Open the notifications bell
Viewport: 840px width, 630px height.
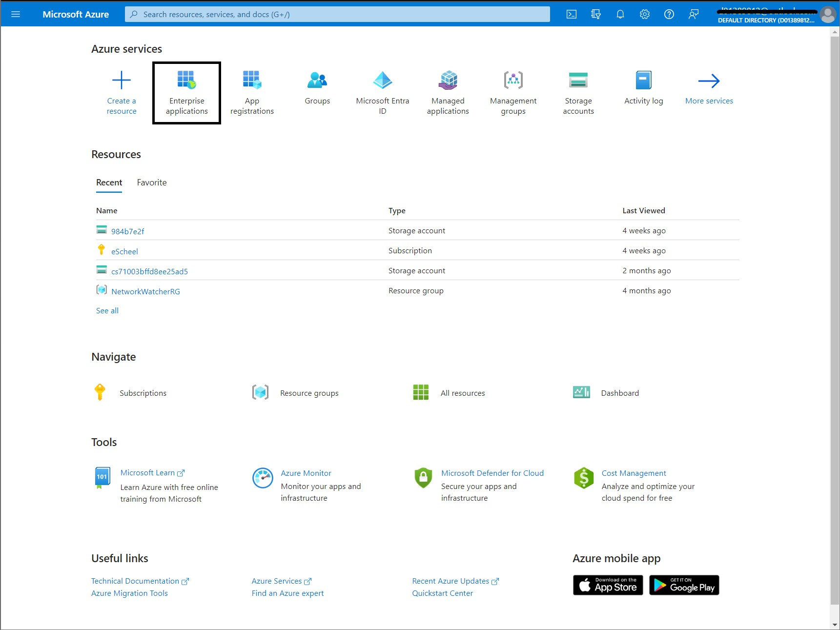pyautogui.click(x=620, y=14)
